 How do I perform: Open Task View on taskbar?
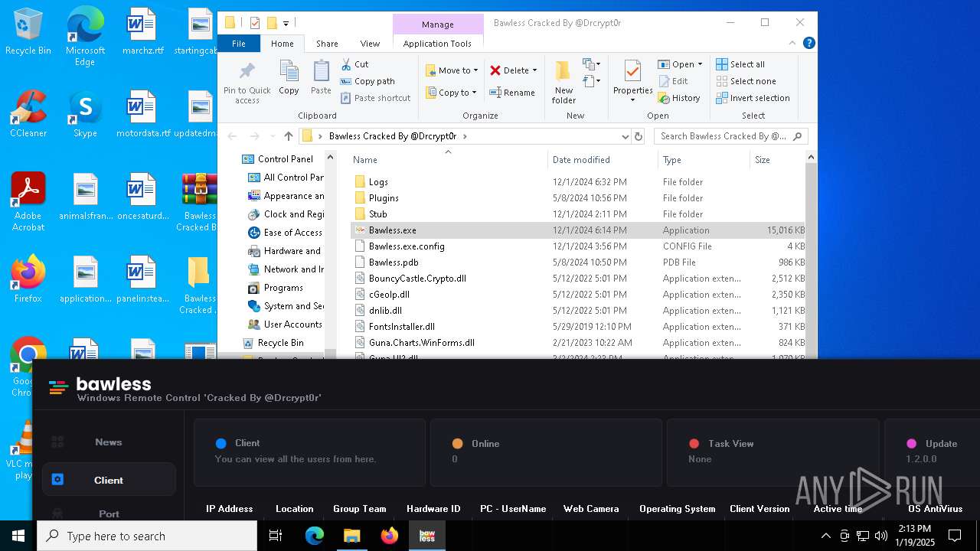[276, 536]
